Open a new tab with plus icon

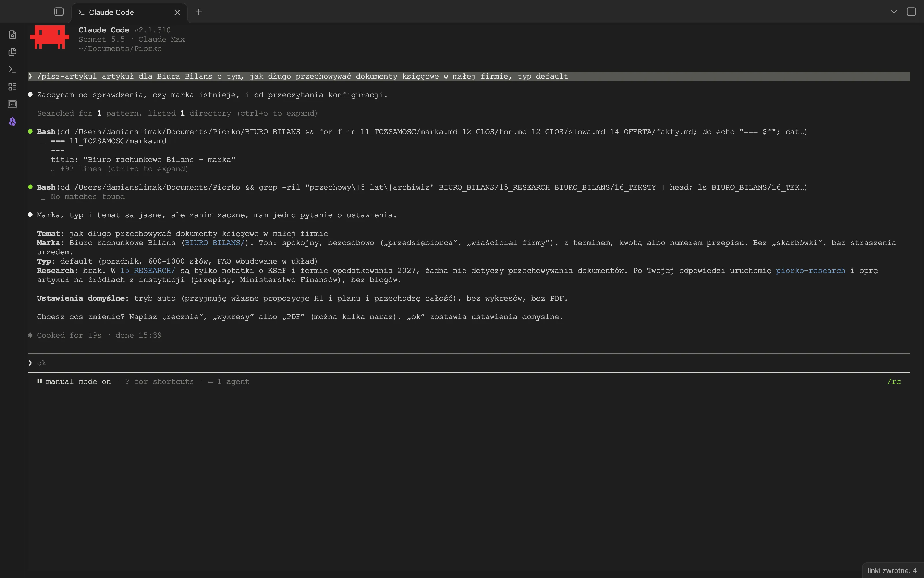tap(199, 12)
